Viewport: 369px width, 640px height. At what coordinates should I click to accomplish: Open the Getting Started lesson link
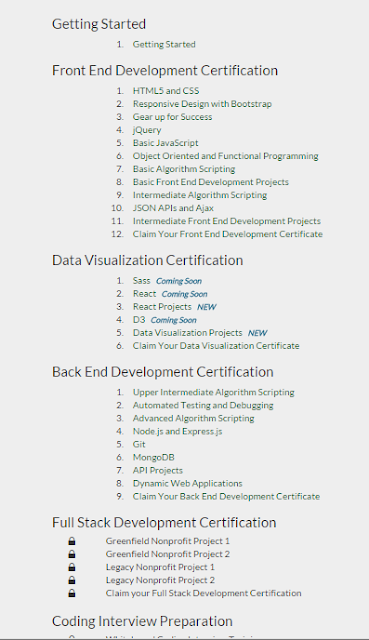[x=164, y=44]
